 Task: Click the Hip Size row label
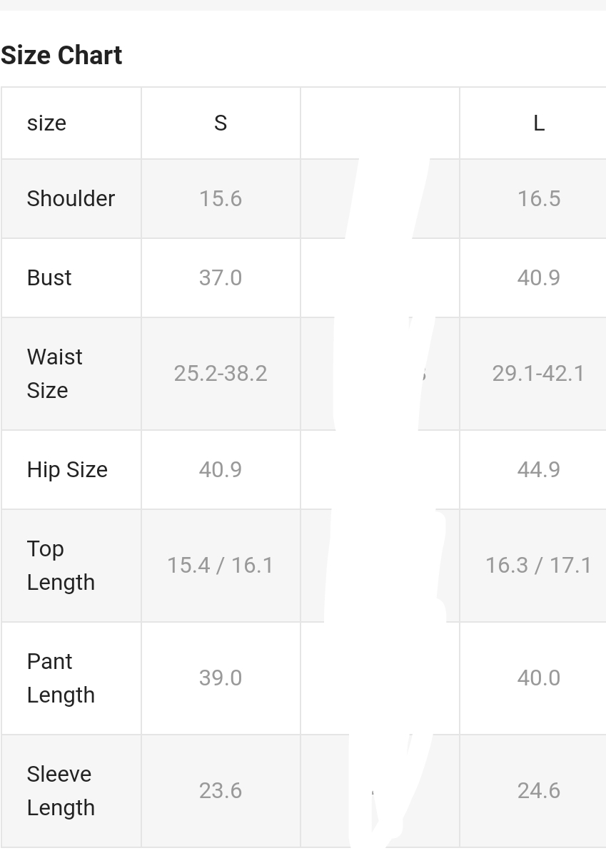(x=67, y=469)
